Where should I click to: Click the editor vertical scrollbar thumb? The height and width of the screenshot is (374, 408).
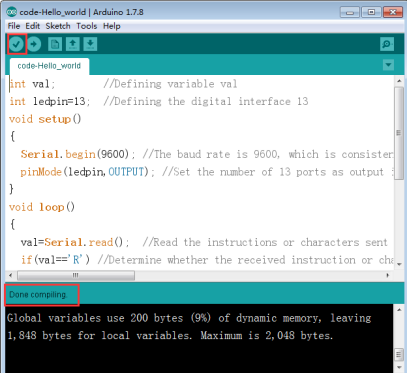[x=399, y=133]
